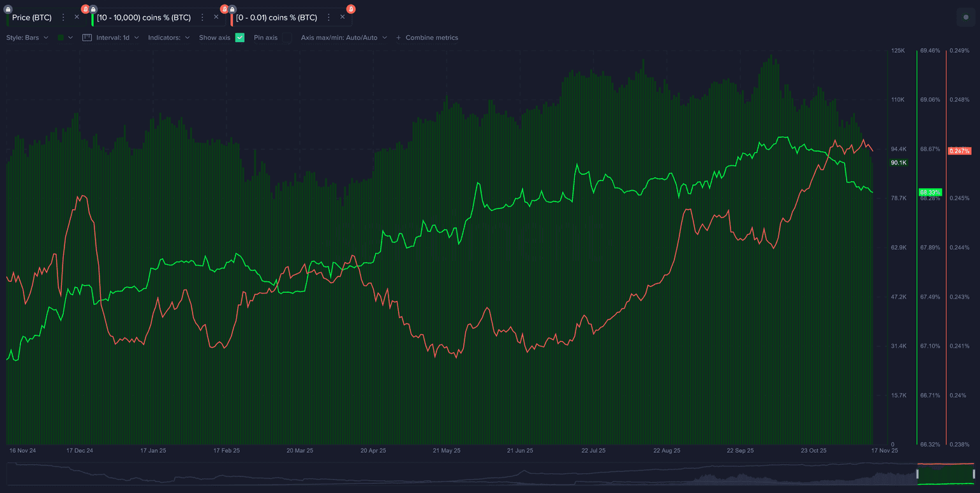Click Combine metrics button
The image size is (980, 493).
tap(427, 38)
